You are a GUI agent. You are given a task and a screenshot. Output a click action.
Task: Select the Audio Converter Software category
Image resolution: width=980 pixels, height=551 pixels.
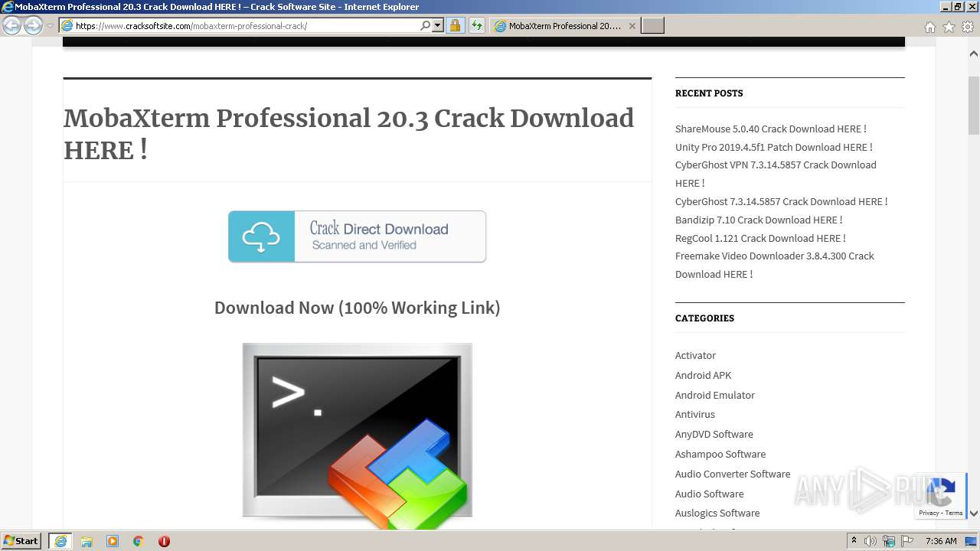tap(732, 474)
